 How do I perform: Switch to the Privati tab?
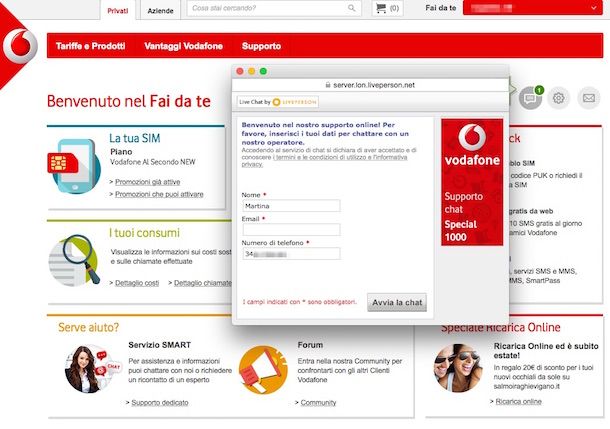point(117,11)
